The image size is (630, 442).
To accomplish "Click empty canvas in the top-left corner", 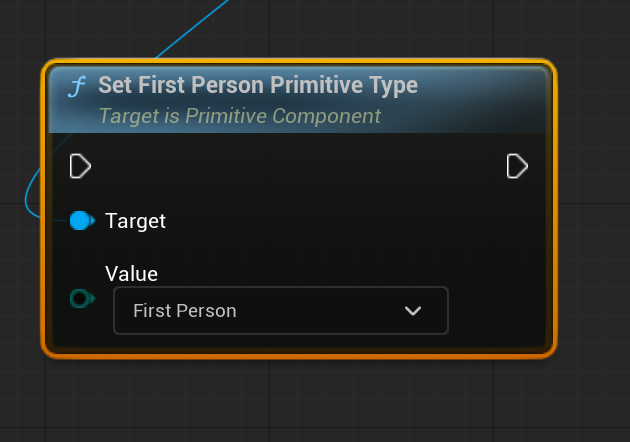I will coord(22,22).
